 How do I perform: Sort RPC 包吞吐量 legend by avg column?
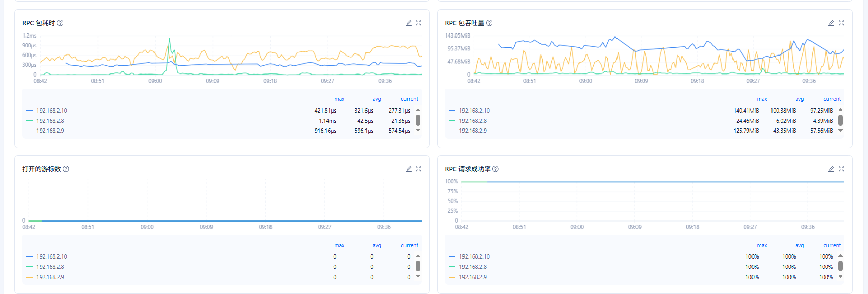coord(799,99)
